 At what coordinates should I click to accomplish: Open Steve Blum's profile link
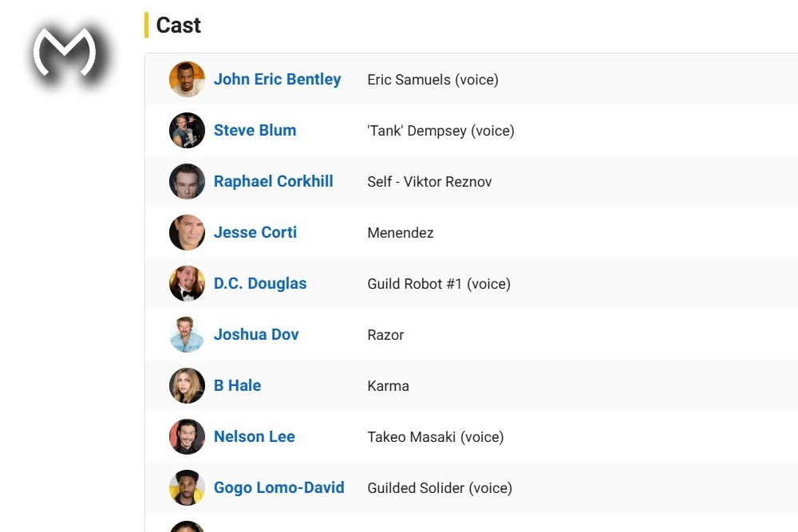255,130
